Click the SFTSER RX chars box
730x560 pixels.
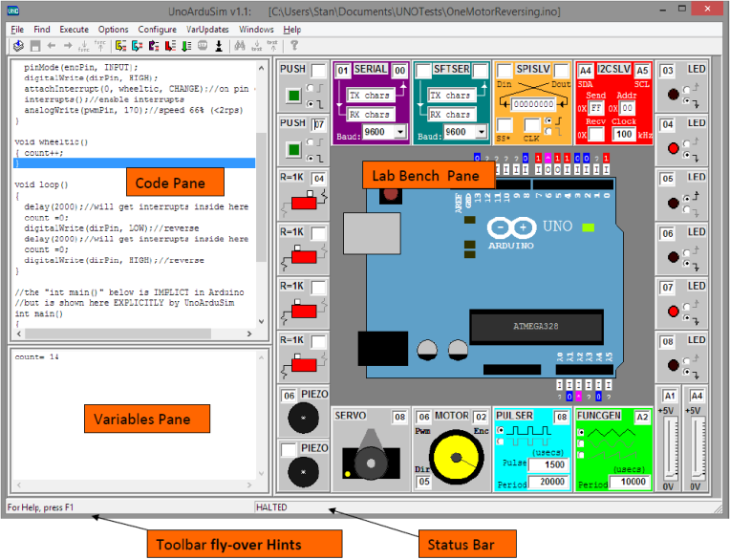click(x=452, y=115)
